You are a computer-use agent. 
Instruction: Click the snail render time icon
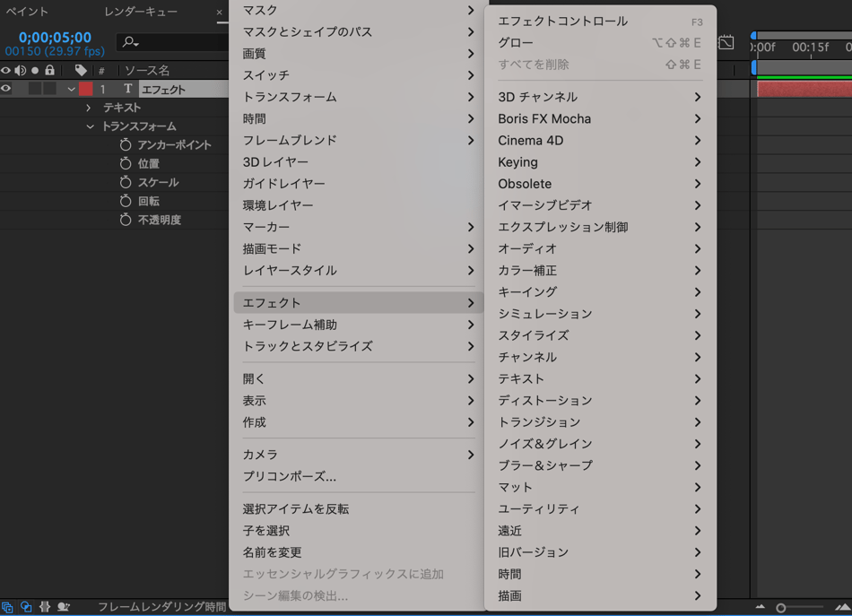[x=64, y=607]
